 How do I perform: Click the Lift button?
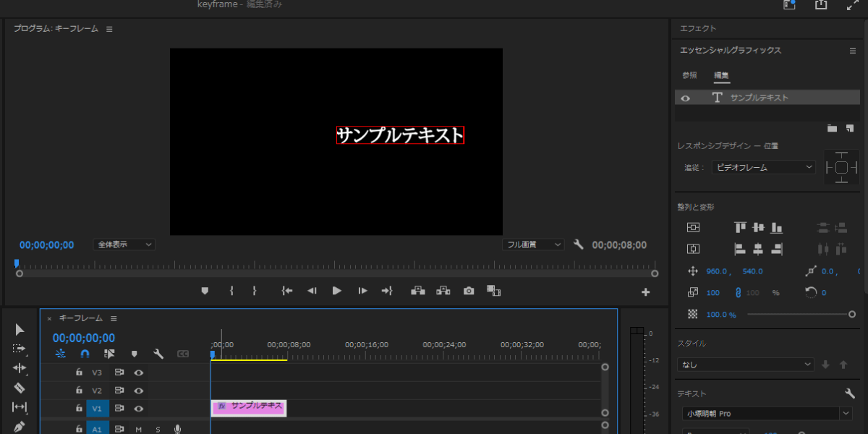click(418, 291)
